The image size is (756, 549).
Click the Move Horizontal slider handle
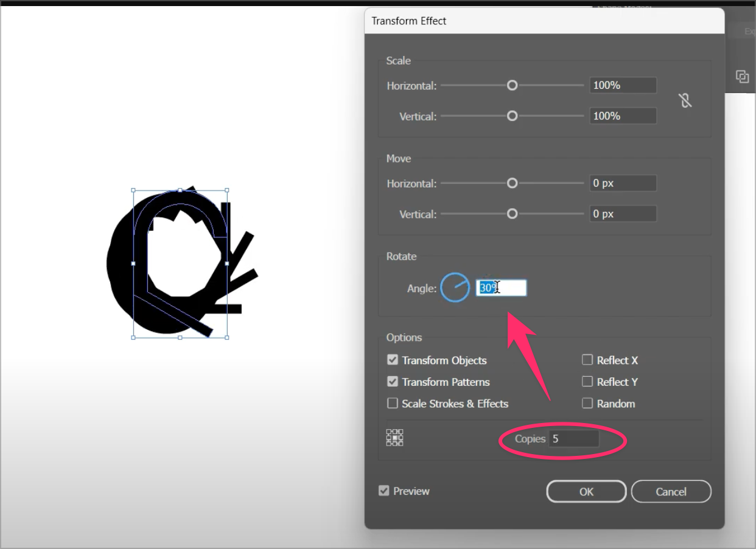click(x=513, y=183)
